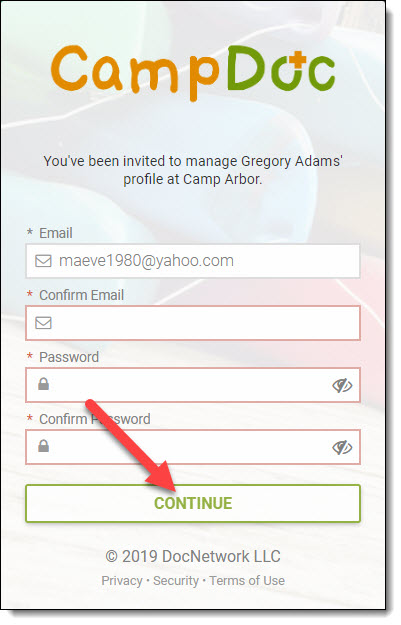401x625 pixels.
Task: Focus the Password input box
Action: point(193,385)
